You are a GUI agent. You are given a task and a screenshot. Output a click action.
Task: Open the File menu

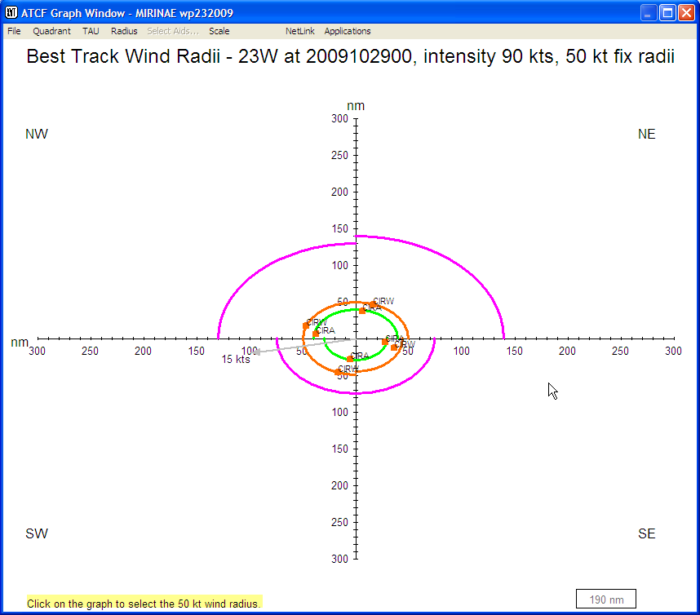pyautogui.click(x=13, y=31)
